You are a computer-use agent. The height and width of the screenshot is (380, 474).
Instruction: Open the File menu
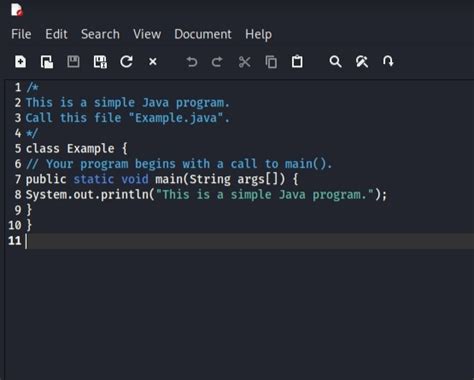(21, 34)
